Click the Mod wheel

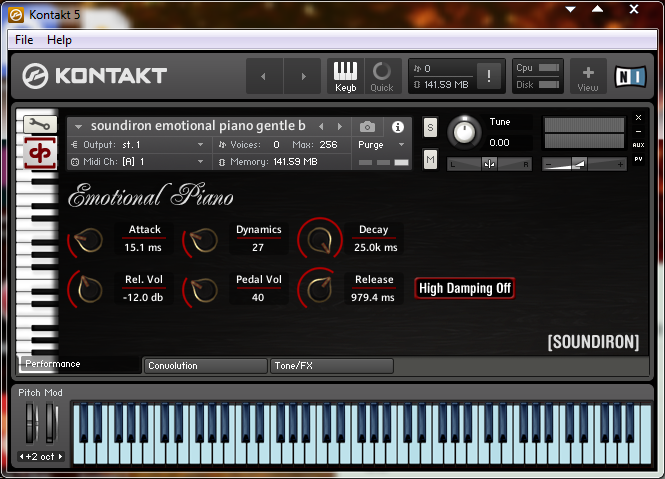[51, 423]
